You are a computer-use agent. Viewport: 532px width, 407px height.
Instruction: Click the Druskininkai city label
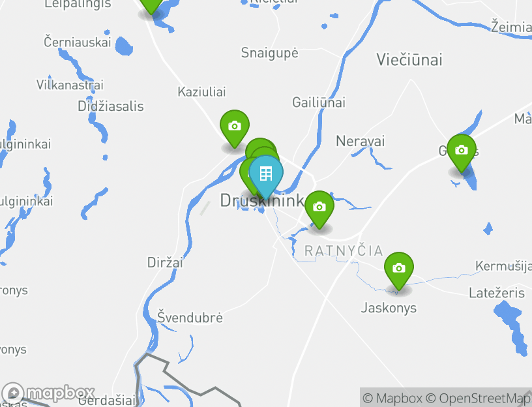pyautogui.click(x=263, y=200)
